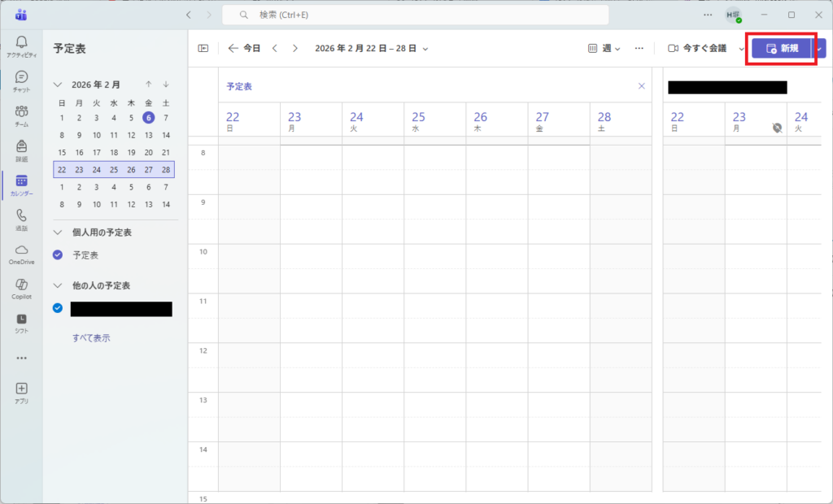Click the すべて表示 link

(x=91, y=338)
